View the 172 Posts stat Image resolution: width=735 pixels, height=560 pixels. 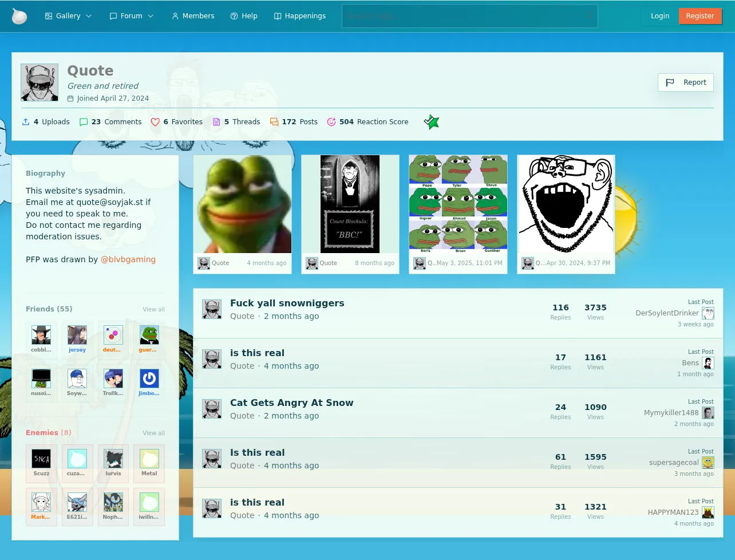point(294,122)
